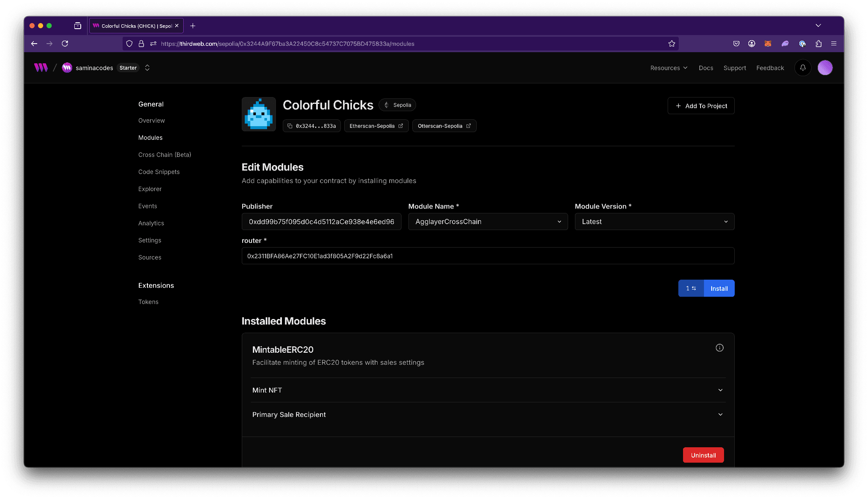The width and height of the screenshot is (868, 499).
Task: Copy contract address 0x3244...833a
Action: click(311, 126)
